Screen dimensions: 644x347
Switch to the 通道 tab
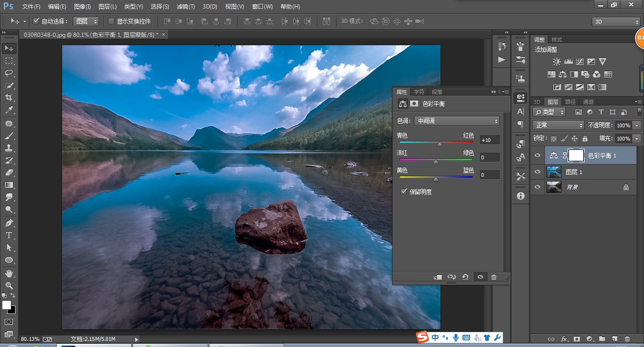[588, 102]
